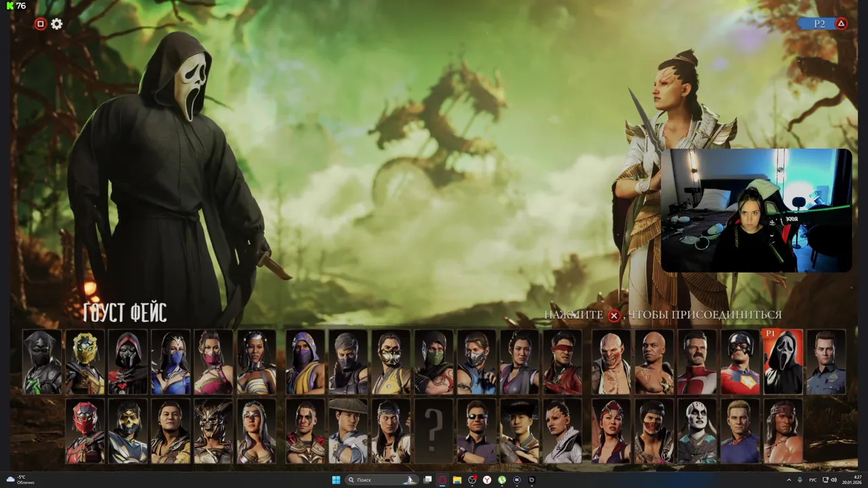Image resolution: width=868 pixels, height=488 pixels.
Task: Pick Cyrax with the yellow helmet
Action: click(84, 362)
